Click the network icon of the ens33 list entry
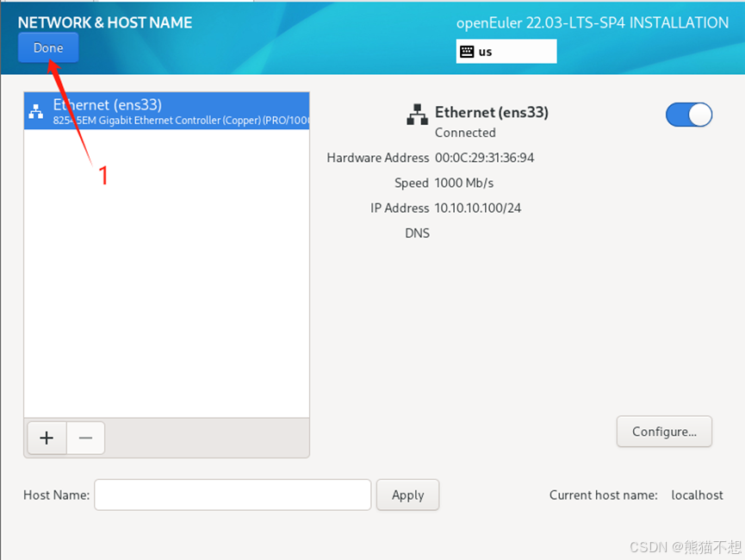This screenshot has height=560, width=745. [36, 111]
